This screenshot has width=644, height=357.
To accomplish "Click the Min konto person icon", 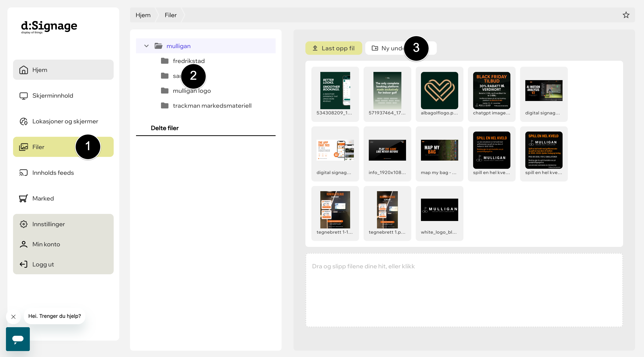I will (23, 244).
